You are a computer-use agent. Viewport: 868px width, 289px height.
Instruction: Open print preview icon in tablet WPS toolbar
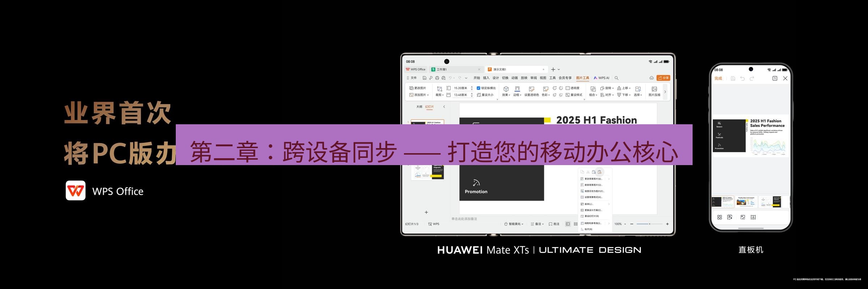coord(443,78)
